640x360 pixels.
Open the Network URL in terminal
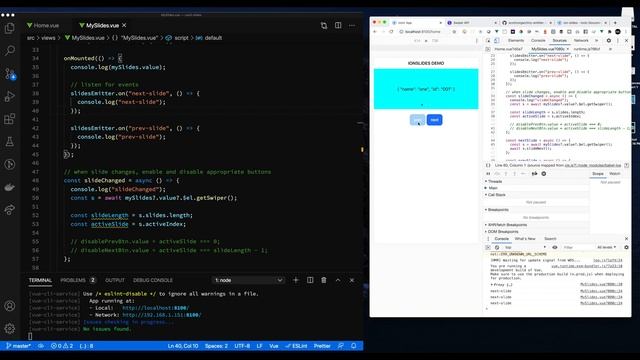click(x=162, y=315)
